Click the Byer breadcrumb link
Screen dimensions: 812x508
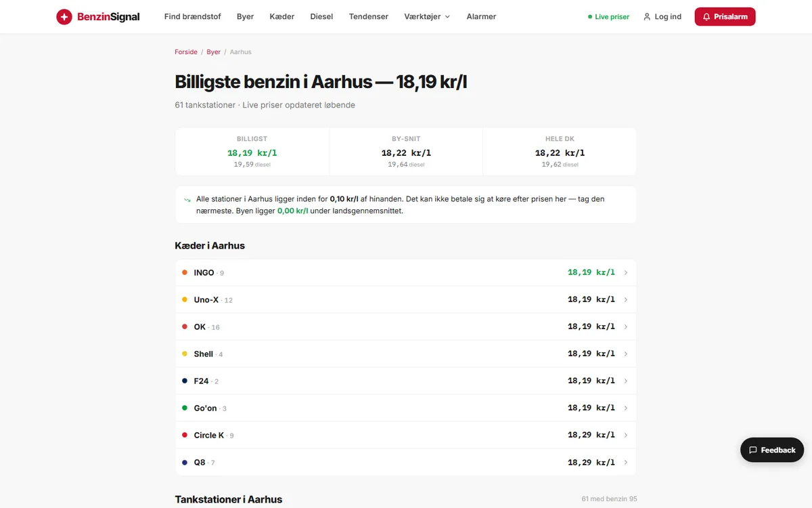pyautogui.click(x=213, y=52)
